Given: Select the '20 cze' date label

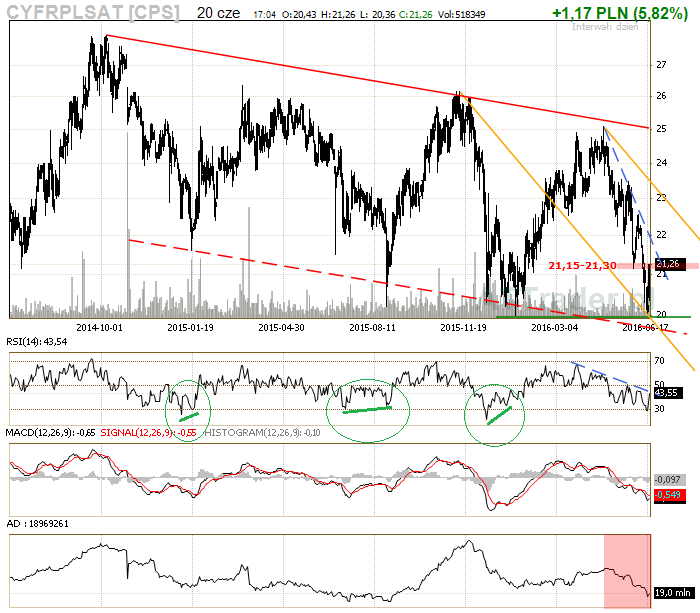Looking at the screenshot, I should [218, 13].
